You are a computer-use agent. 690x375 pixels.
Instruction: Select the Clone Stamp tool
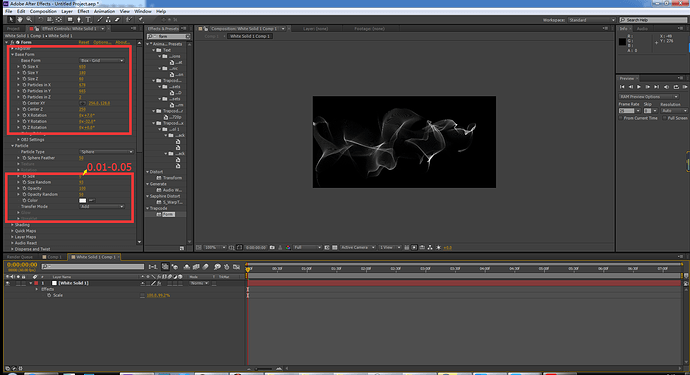(108, 19)
